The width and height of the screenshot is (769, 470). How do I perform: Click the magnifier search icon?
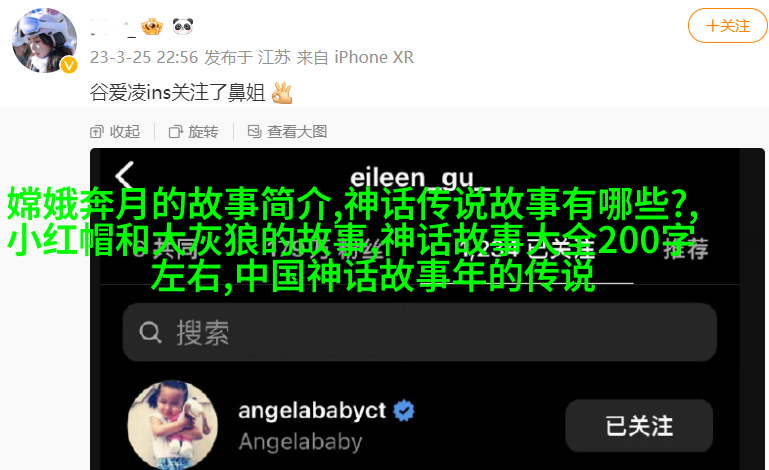tap(150, 332)
